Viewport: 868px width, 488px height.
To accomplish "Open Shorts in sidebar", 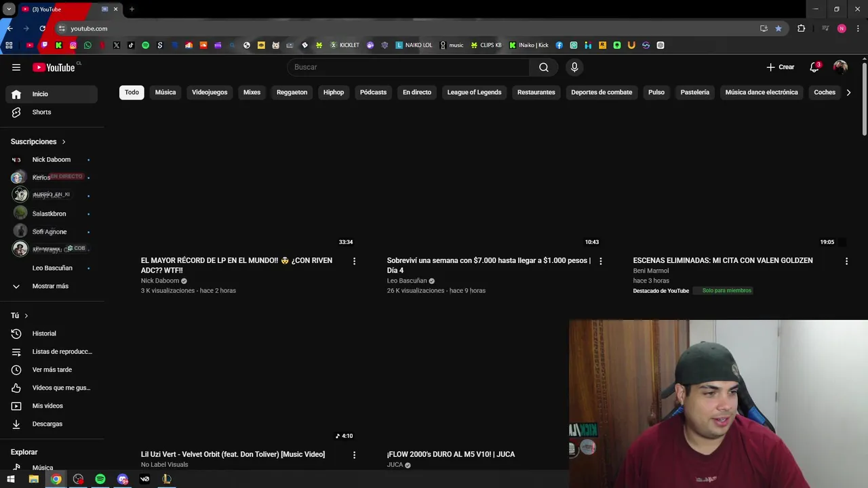I will [52, 112].
